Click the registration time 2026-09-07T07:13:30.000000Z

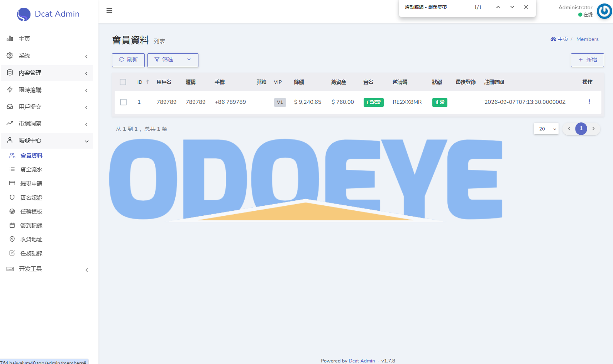(525, 102)
